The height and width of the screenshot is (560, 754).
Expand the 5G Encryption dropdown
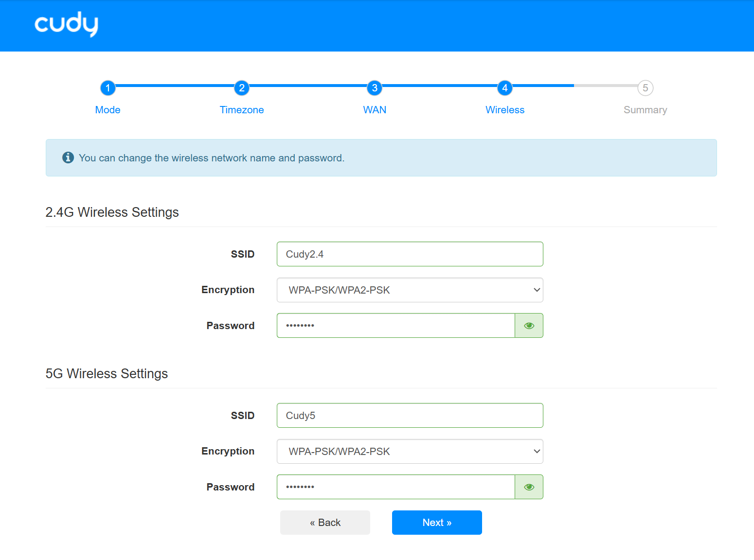coord(410,452)
